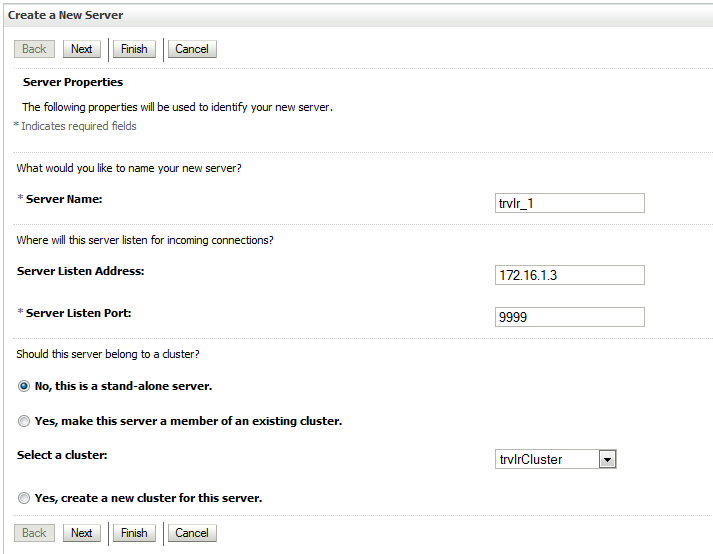Image resolution: width=713 pixels, height=554 pixels.
Task: Click the 'Server Name:' field label
Action: click(x=64, y=199)
